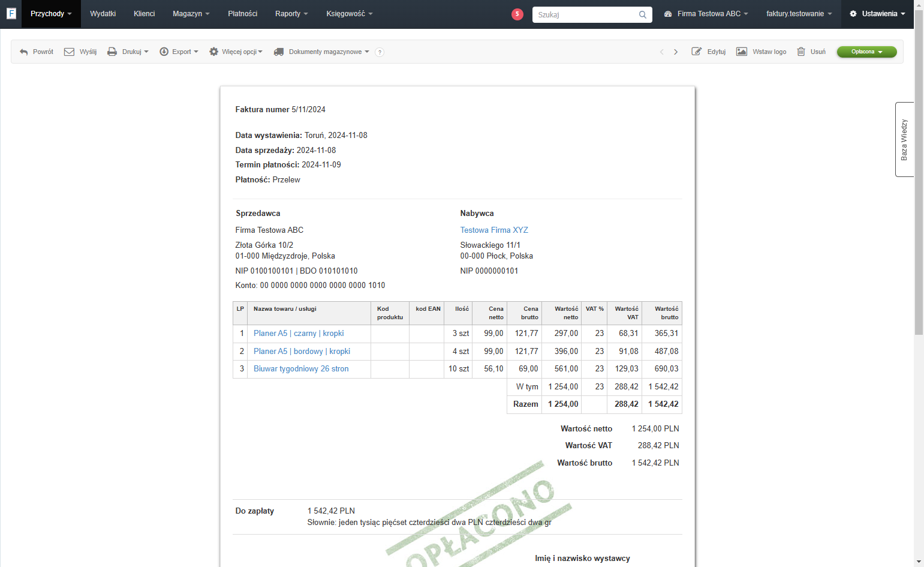Screen dimensions: 924x567
Task: Go to the next invoice arrow
Action: click(x=676, y=52)
